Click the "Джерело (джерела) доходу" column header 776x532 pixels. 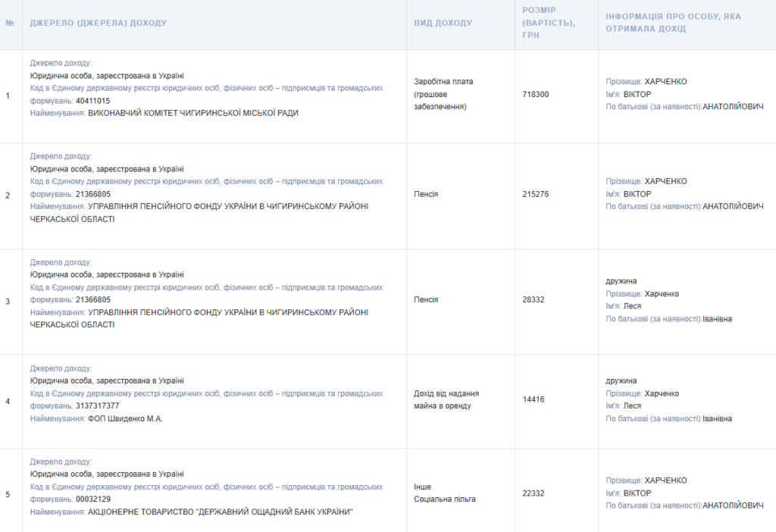(98, 23)
